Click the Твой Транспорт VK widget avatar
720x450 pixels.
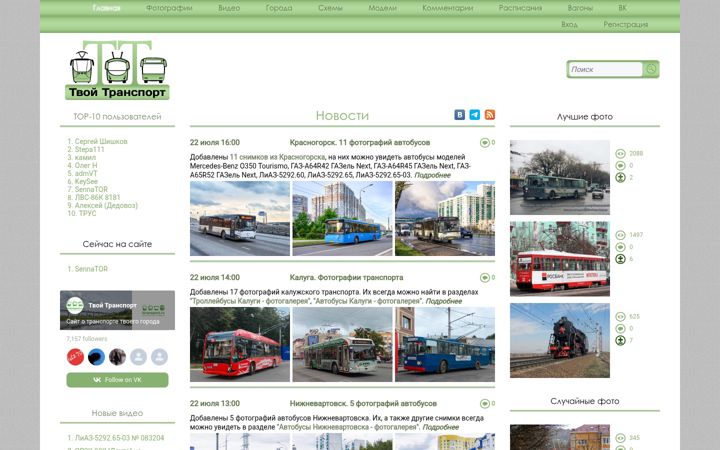[x=75, y=305]
